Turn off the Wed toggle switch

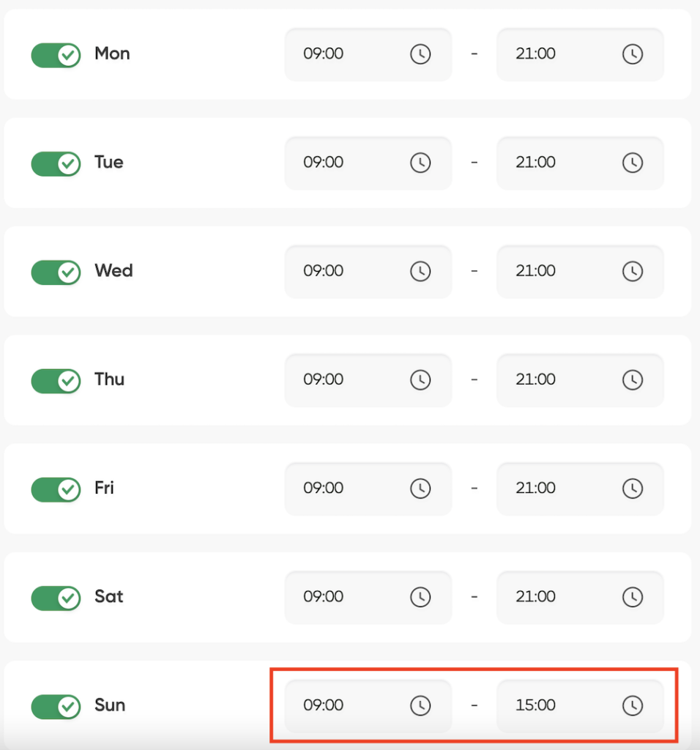point(56,272)
